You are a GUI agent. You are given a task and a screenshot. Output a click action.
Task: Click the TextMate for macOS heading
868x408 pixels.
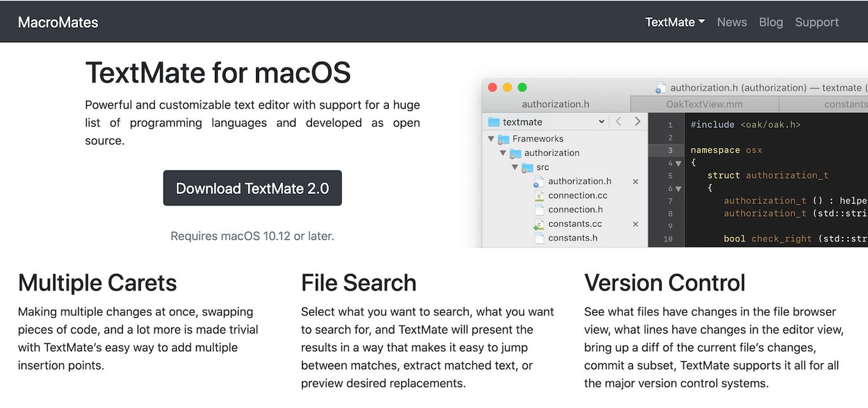tap(218, 72)
